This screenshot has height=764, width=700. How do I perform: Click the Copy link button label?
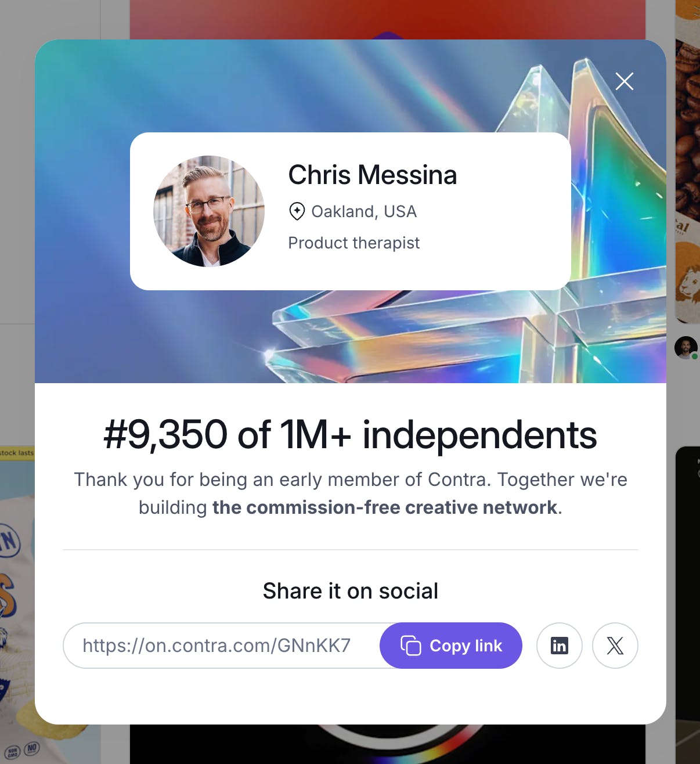tap(466, 646)
